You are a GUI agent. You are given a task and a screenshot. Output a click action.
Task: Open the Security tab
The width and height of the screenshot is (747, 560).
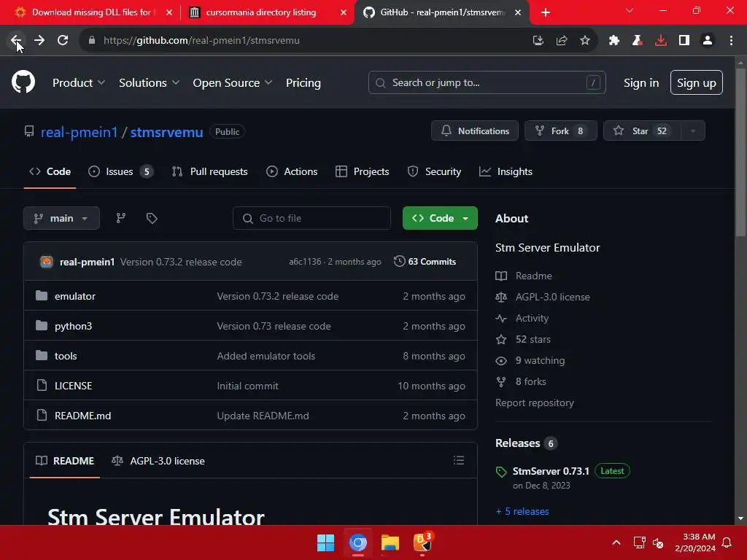435,171
